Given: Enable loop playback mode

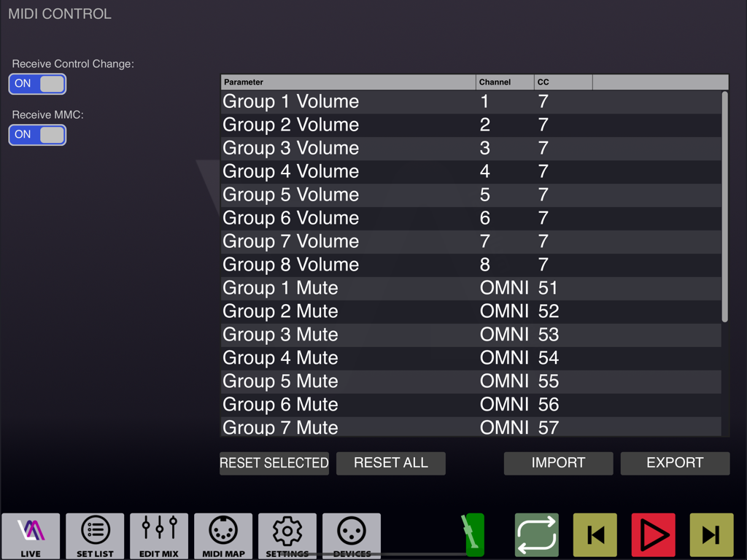Looking at the screenshot, I should [536, 535].
